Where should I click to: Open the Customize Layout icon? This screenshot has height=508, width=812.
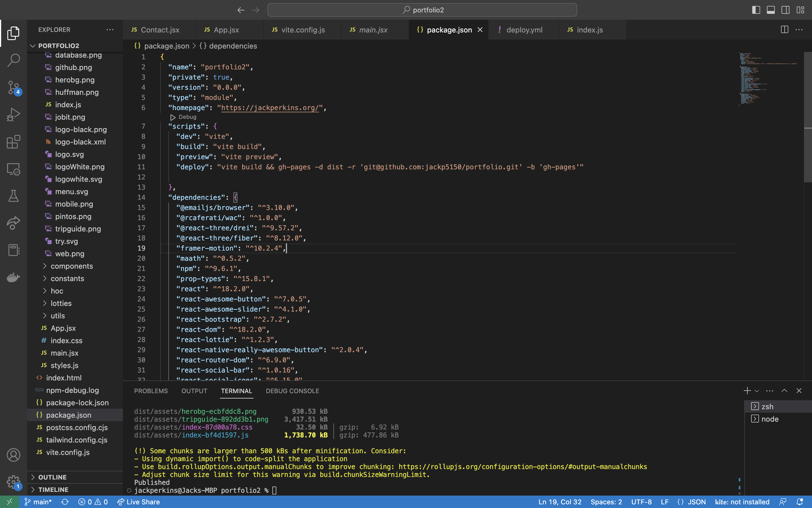(x=801, y=10)
